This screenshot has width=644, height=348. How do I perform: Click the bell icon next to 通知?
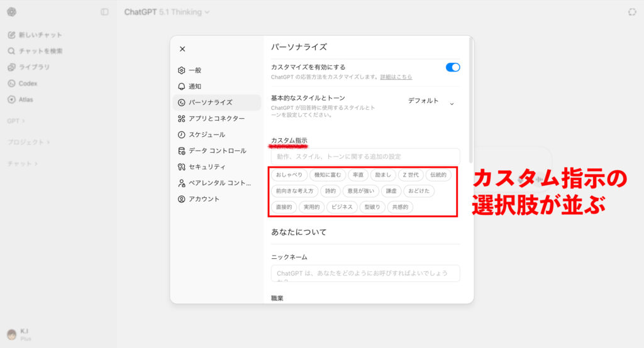click(x=182, y=86)
